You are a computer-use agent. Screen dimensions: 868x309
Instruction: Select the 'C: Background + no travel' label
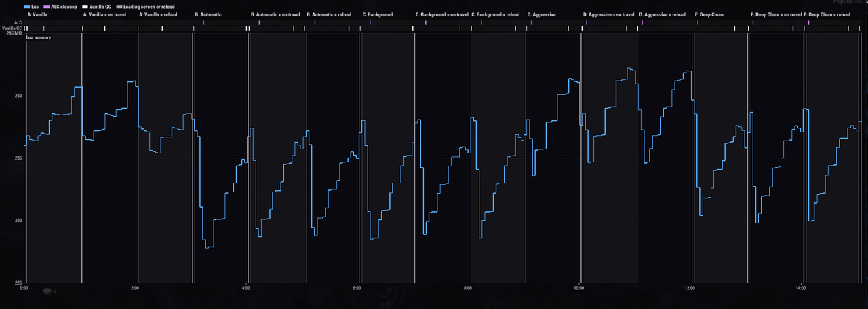pos(442,14)
